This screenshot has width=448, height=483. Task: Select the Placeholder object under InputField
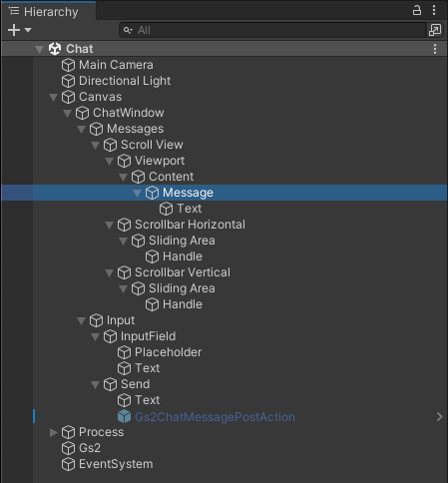click(x=168, y=352)
